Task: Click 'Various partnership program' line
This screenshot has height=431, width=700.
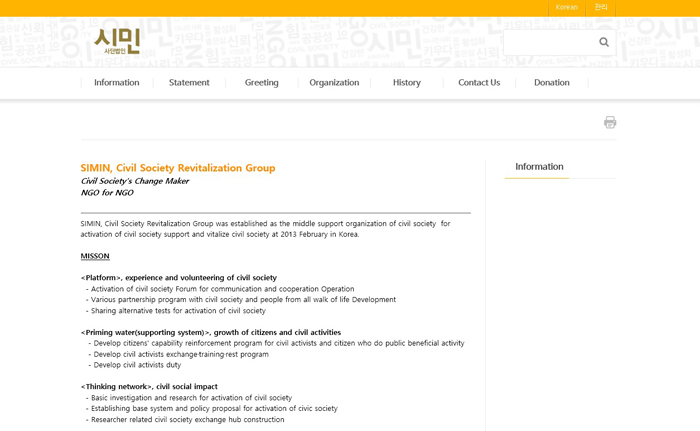Action: pyautogui.click(x=241, y=300)
